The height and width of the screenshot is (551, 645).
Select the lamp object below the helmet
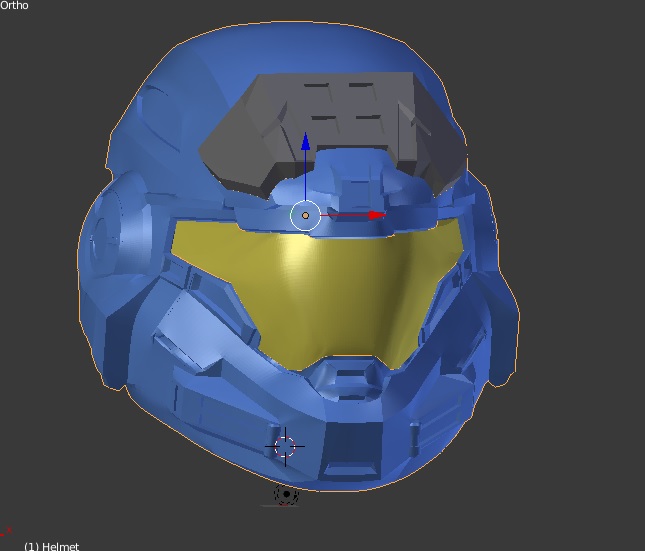coord(286,494)
